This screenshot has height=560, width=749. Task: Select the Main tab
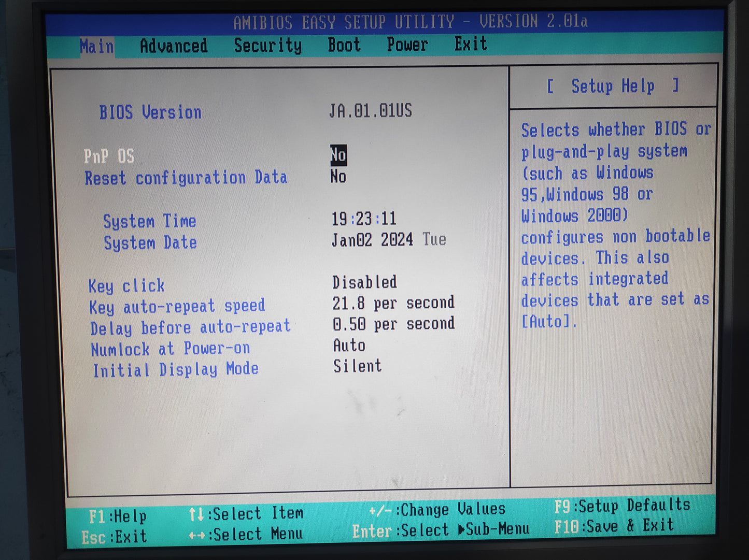coord(96,47)
